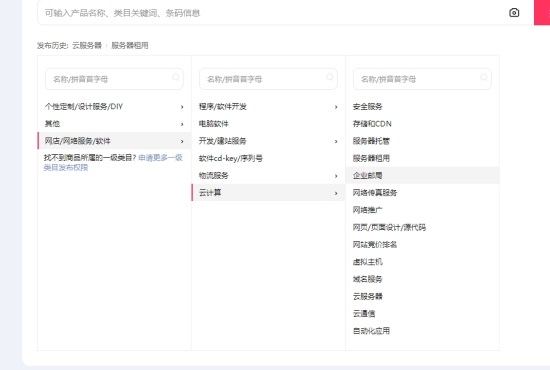Click the camera image search icon
The width and height of the screenshot is (550, 370).
514,13
